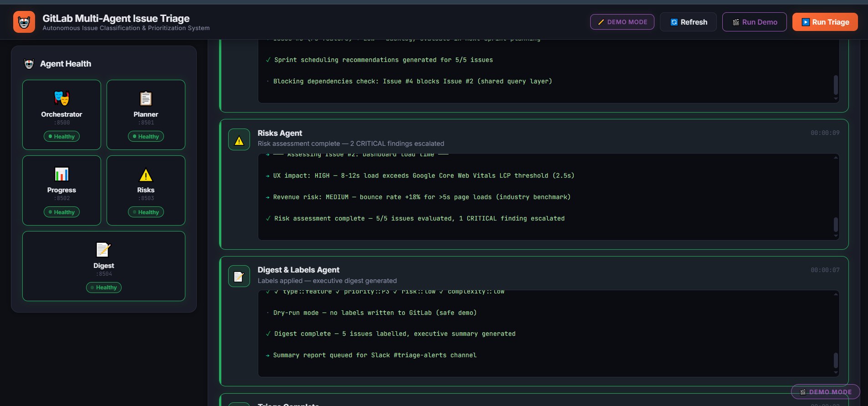Image resolution: width=868 pixels, height=406 pixels.
Task: Click the DEMO MODE badge in header
Action: (622, 22)
